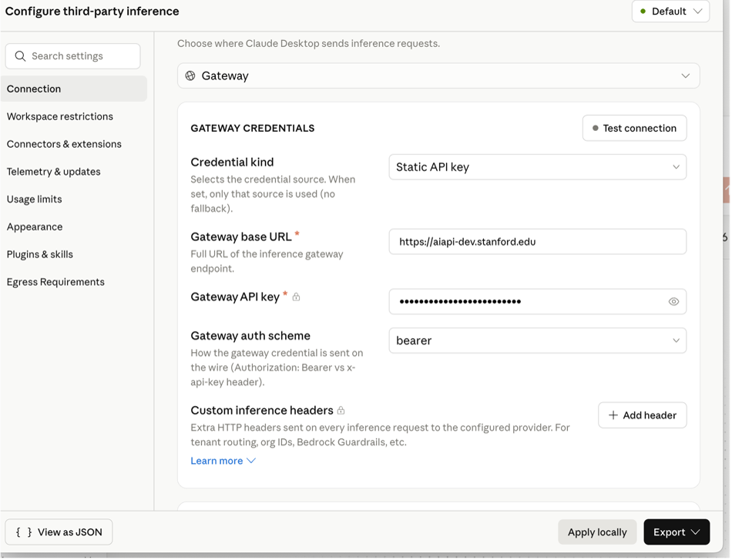Viewport: 732px width, 560px height.
Task: Open Telemetry & updates settings
Action: [53, 172]
